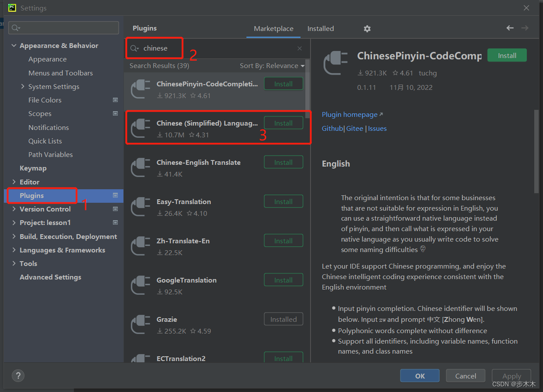The height and width of the screenshot is (392, 543).
Task: Switch to Marketplace tab
Action: (x=273, y=29)
